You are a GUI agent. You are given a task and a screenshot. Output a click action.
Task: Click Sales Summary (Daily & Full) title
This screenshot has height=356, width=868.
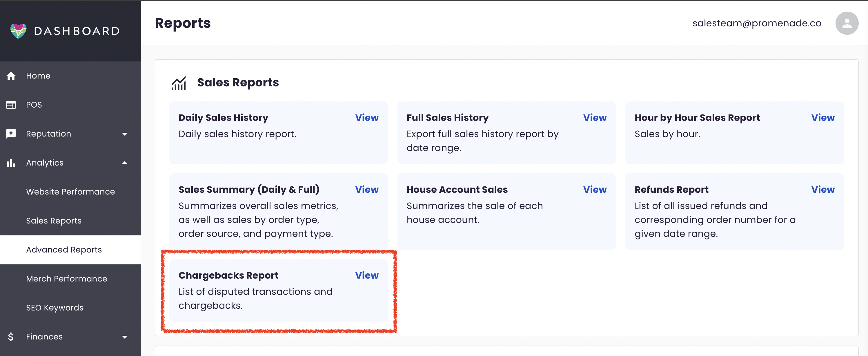249,190
